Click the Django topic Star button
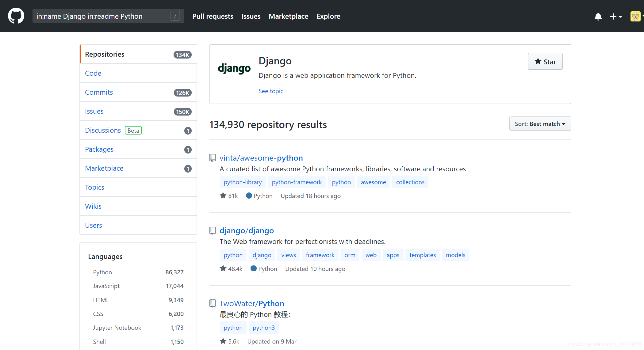This screenshot has height=350, width=644. point(544,62)
